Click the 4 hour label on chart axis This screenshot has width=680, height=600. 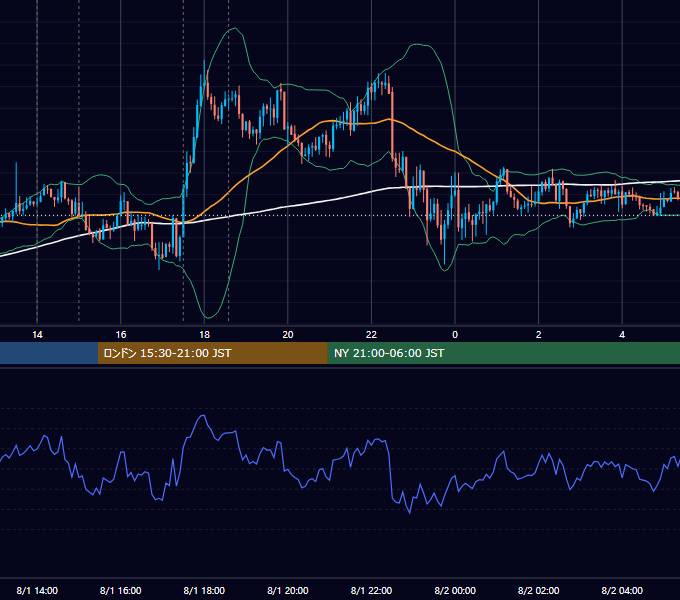(x=622, y=335)
